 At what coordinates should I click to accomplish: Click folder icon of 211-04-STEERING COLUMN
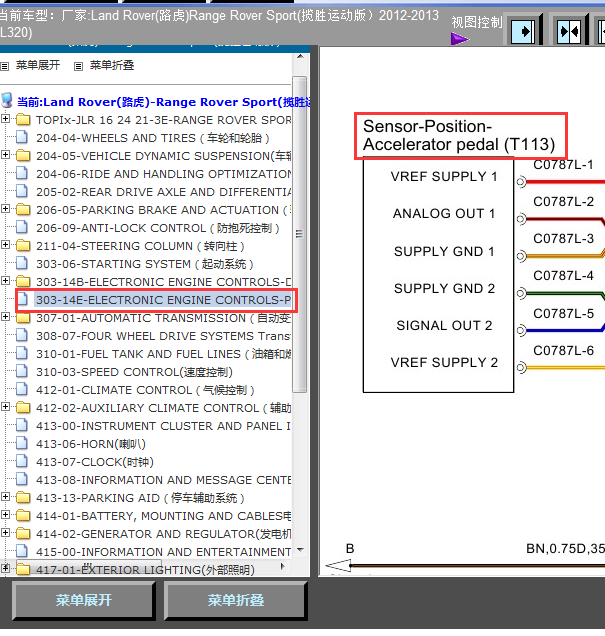coord(23,245)
